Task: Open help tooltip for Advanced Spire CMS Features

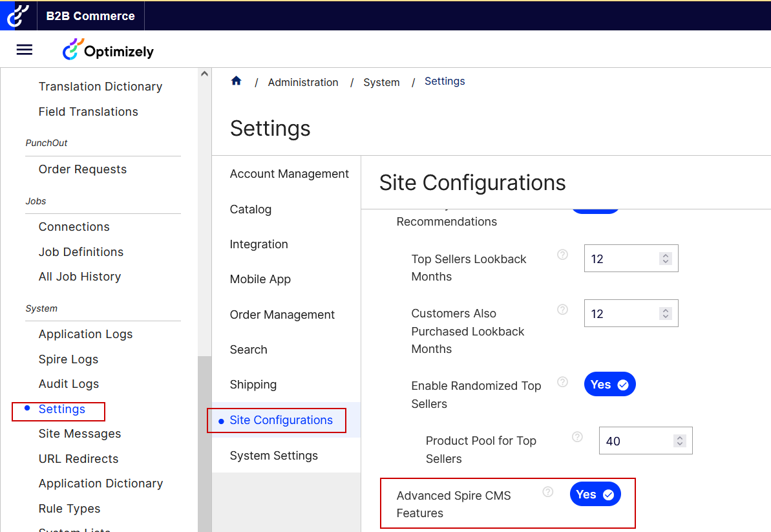Action: (547, 491)
